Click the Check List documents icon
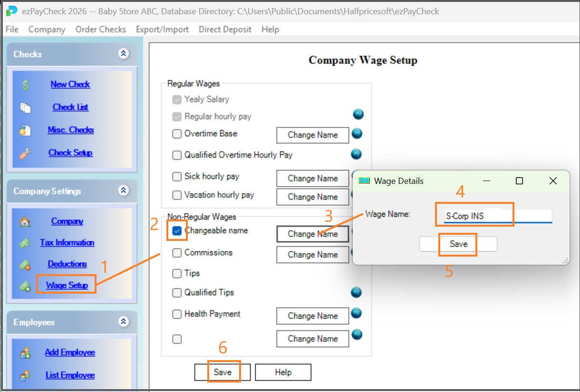Image resolution: width=580 pixels, height=392 pixels. (x=25, y=108)
